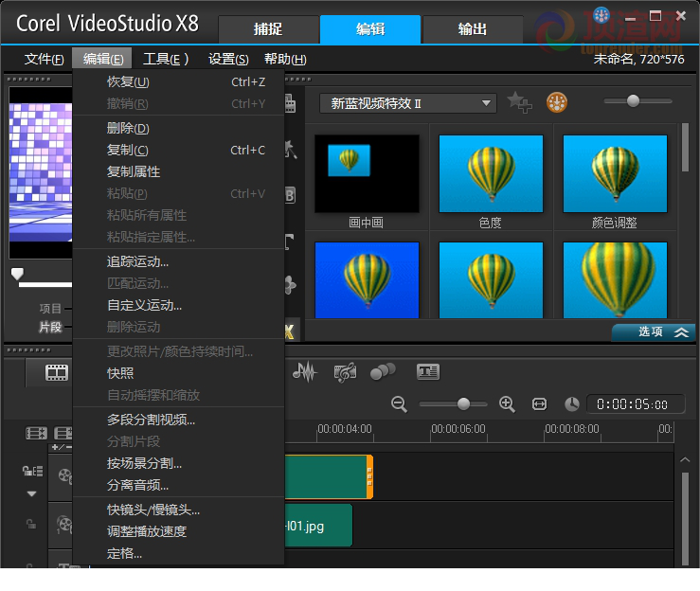
Task: Select the overlay clip ending in I01.jpg
Action: 319,525
